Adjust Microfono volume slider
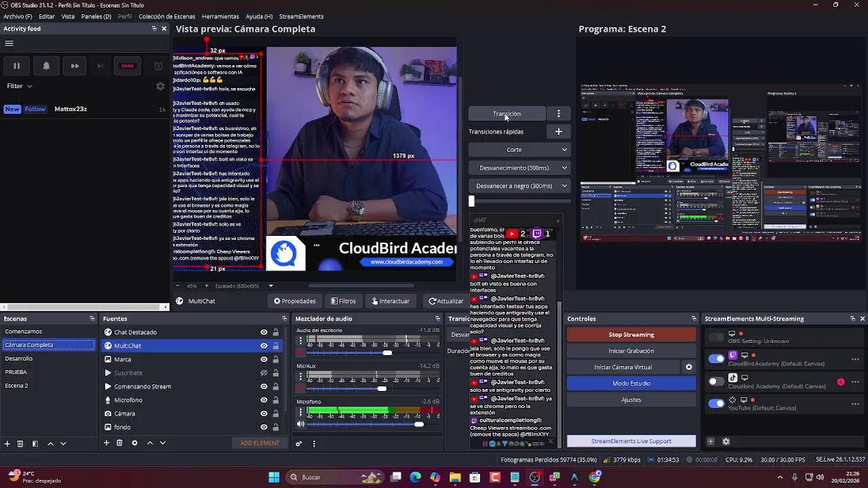 [x=419, y=424]
